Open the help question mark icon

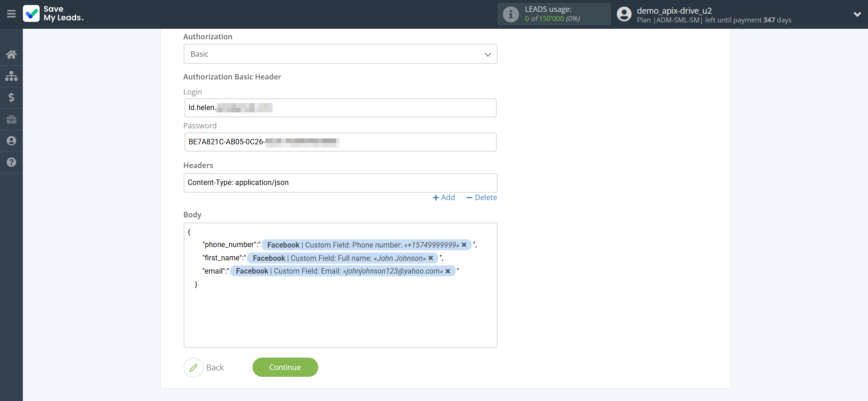pos(11,162)
